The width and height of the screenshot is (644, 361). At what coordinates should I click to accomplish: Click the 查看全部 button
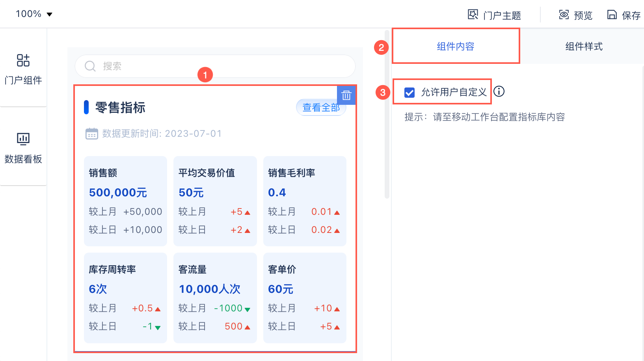[321, 108]
